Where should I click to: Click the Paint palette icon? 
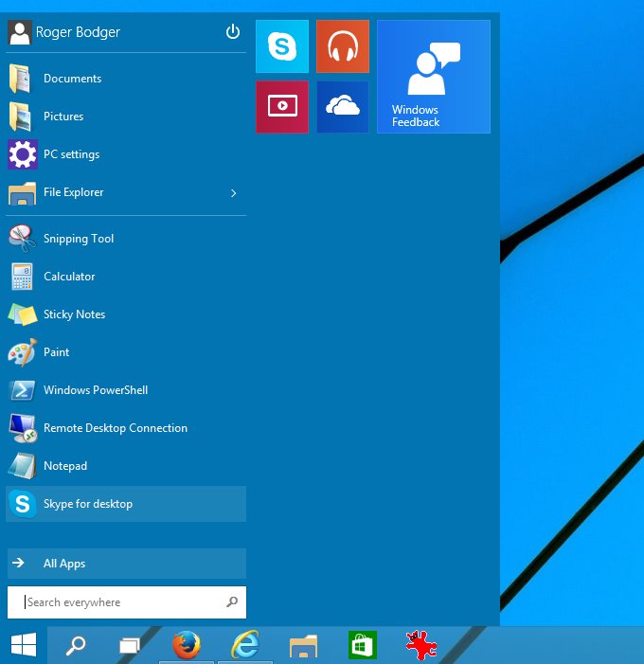(x=23, y=352)
